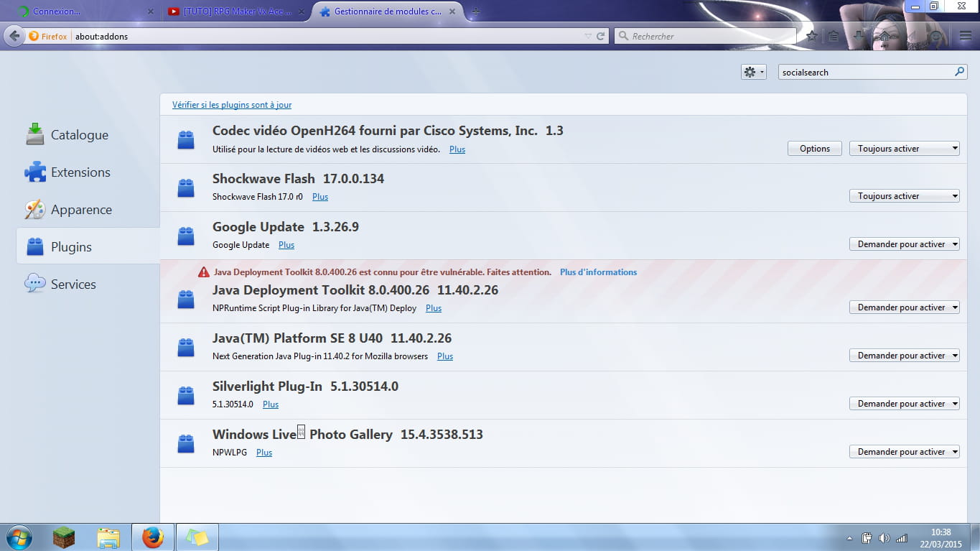Select the Shockwave Flash 17.0.0.134 title
Viewport: 980px width, 551px height.
pyautogui.click(x=298, y=179)
